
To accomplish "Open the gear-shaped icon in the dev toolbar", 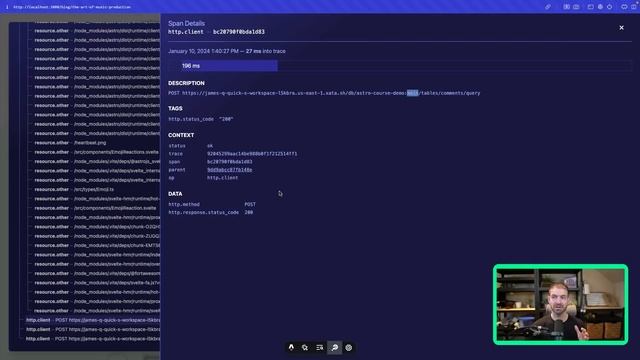I will click(305, 347).
